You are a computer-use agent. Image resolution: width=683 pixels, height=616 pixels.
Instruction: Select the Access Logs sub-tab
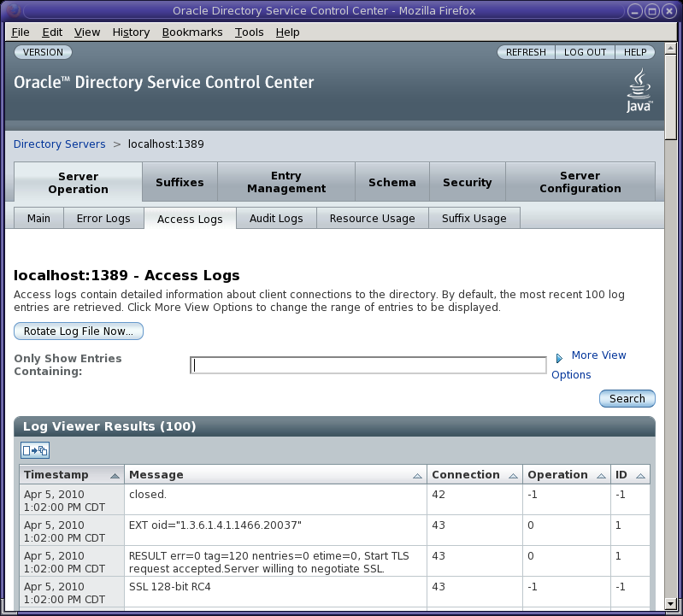point(190,219)
